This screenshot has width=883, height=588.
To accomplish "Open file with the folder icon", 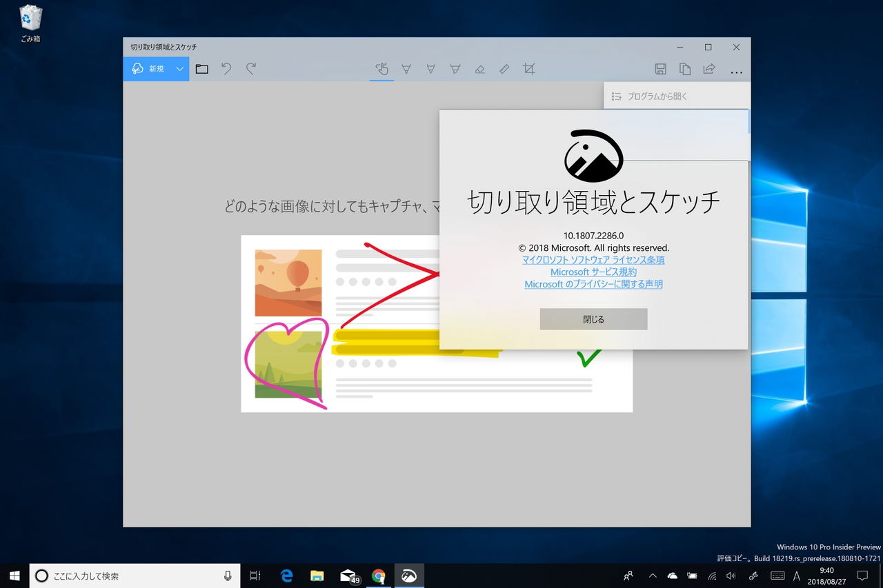I will point(201,69).
